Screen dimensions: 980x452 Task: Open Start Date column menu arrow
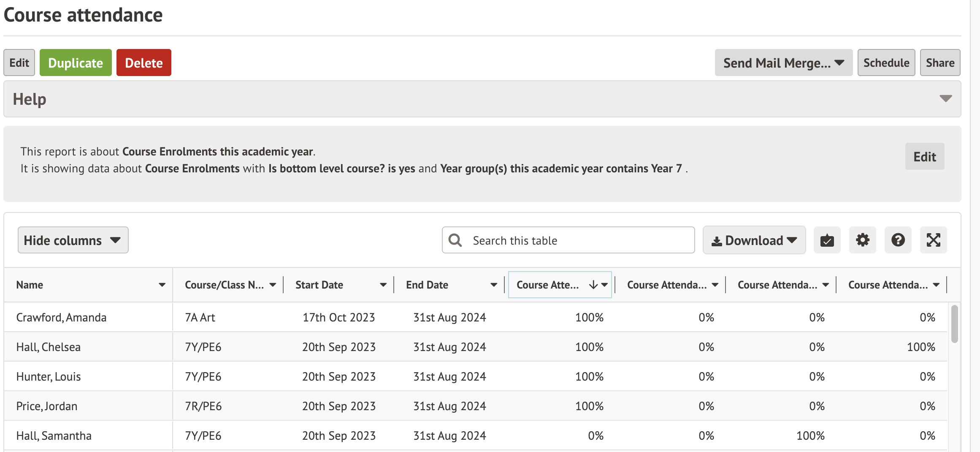coord(383,285)
